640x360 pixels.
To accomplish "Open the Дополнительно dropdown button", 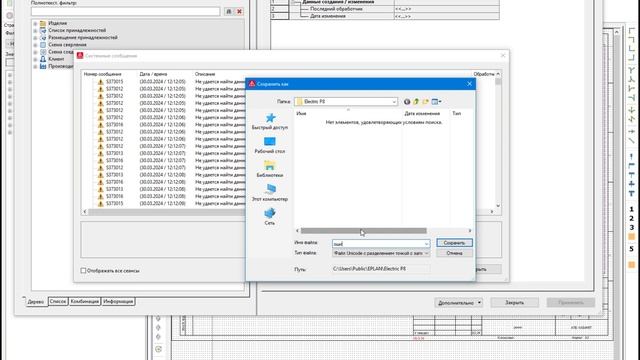I will [459, 303].
